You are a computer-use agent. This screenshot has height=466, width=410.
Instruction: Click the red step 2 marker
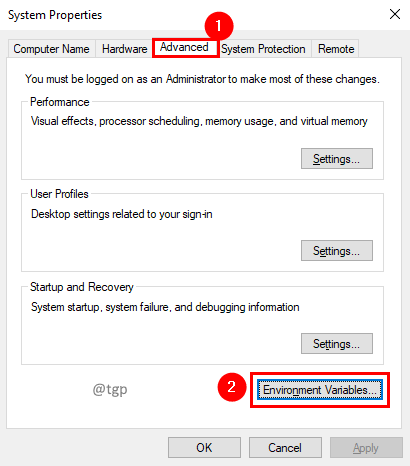click(232, 387)
